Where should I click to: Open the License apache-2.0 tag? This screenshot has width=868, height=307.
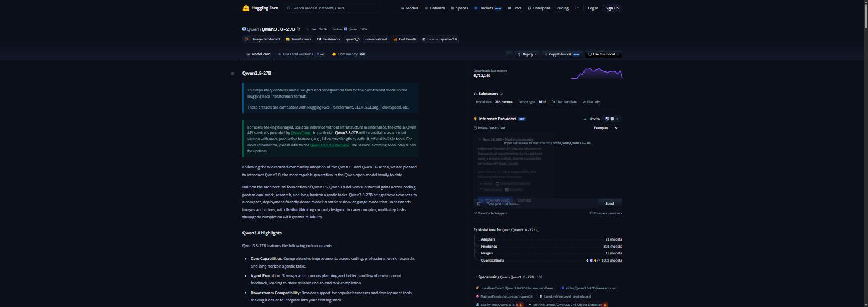pyautogui.click(x=440, y=39)
